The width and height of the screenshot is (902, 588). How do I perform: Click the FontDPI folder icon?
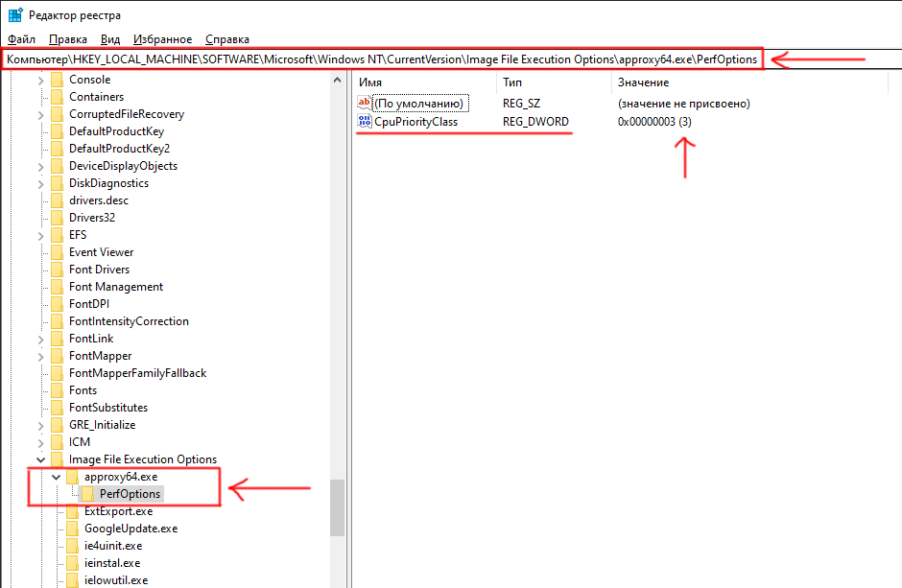(57, 303)
